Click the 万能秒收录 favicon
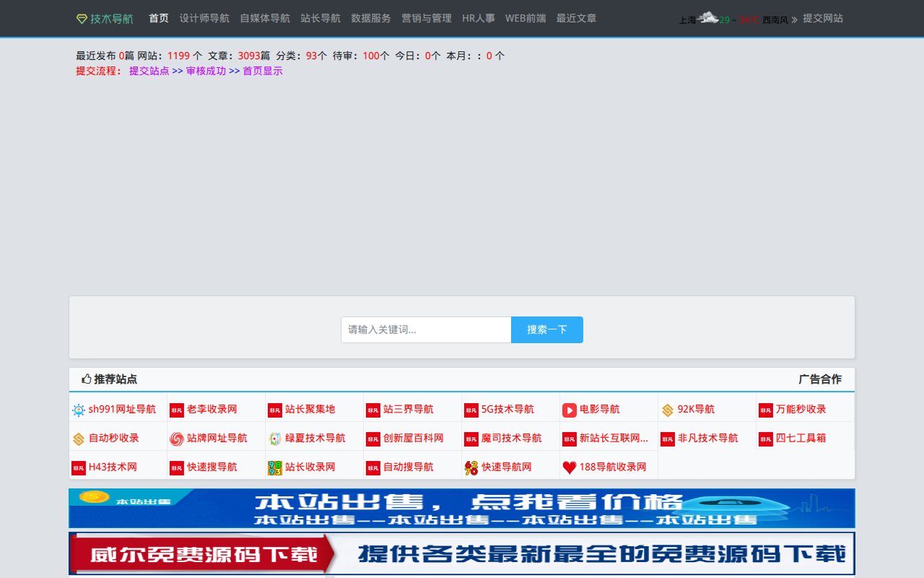The height and width of the screenshot is (578, 924). point(766,410)
